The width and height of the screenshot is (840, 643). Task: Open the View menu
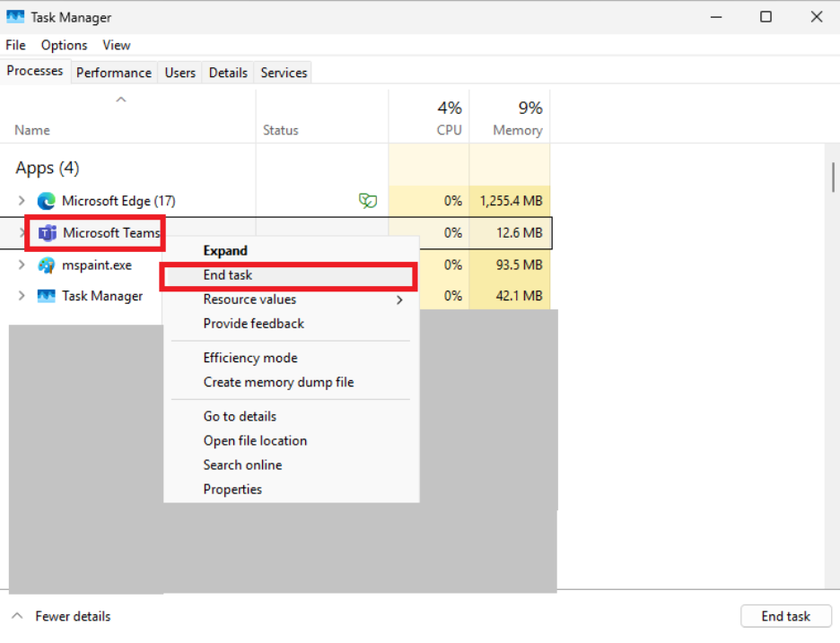coord(117,45)
